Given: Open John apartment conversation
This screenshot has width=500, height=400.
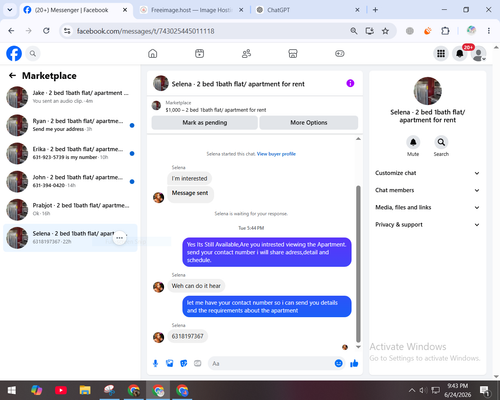Looking at the screenshot, I should [70, 181].
